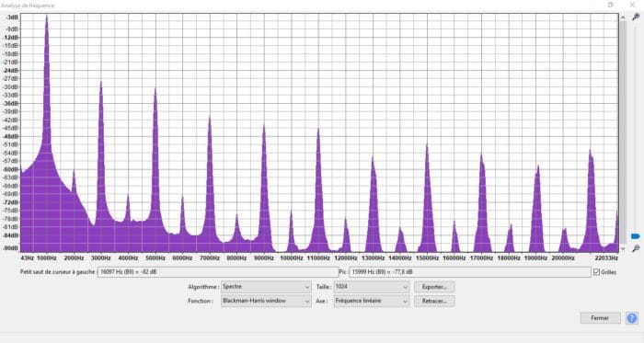Click the scrollbar down arrow beside the graph
Screen dimensions: 644x343
623,248
